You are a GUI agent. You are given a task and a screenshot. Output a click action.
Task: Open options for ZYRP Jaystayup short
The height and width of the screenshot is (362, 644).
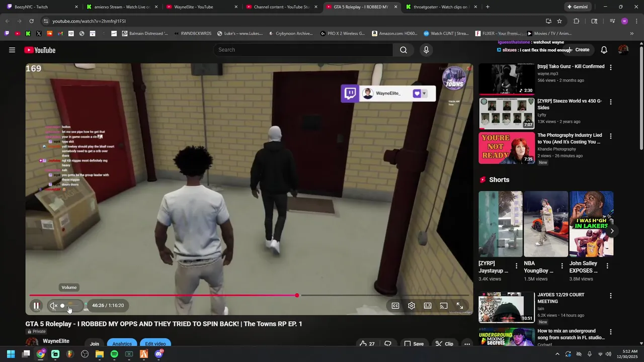pos(516,266)
